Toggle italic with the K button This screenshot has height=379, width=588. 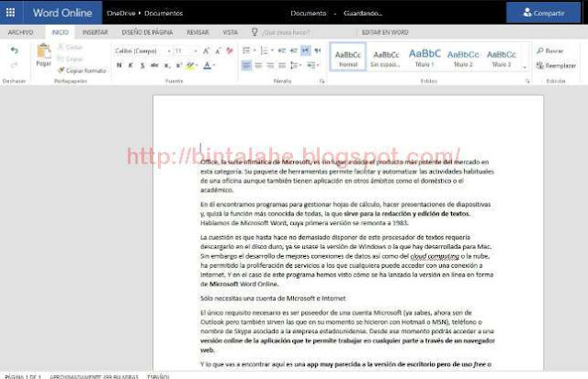point(130,65)
